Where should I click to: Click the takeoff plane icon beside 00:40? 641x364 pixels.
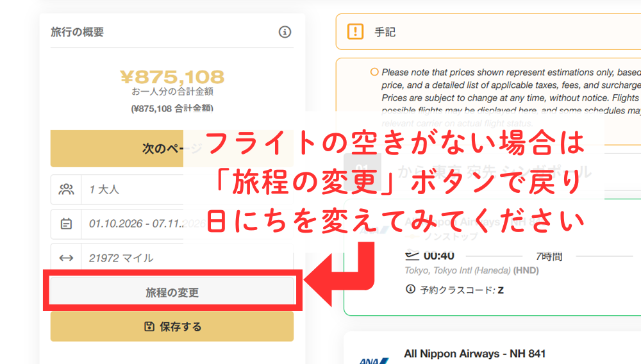(x=411, y=256)
